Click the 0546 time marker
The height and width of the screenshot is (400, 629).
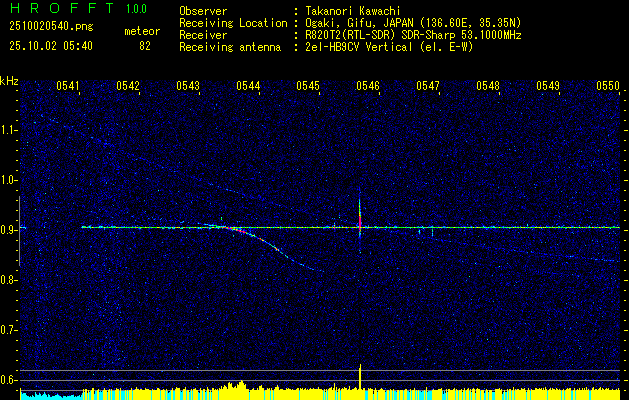(x=368, y=85)
